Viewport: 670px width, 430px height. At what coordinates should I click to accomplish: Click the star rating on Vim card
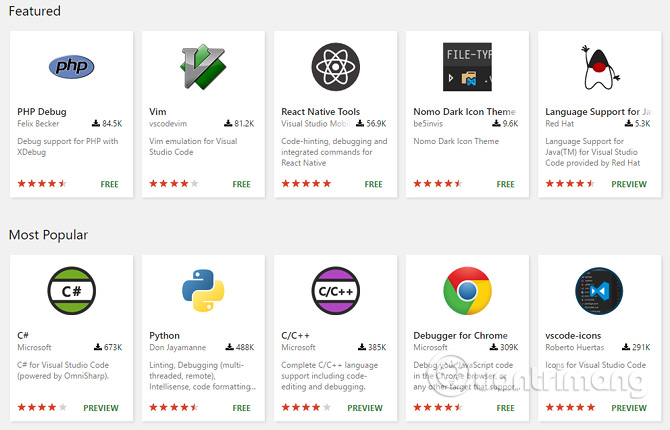[174, 184]
